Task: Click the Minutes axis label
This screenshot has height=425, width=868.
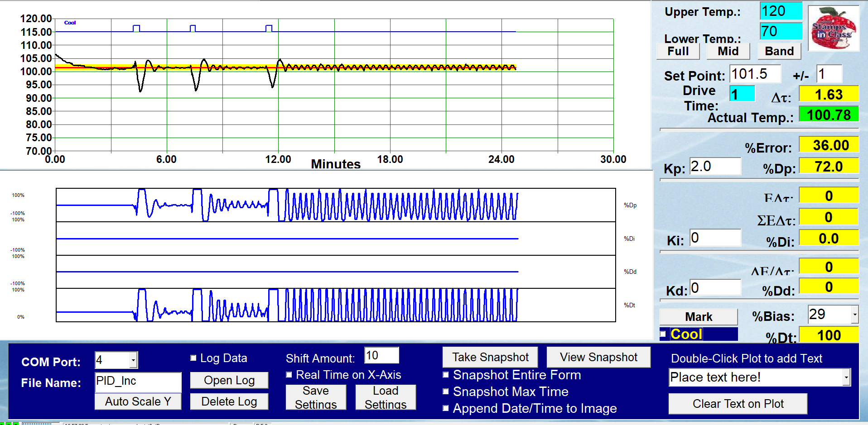Action: pos(336,164)
